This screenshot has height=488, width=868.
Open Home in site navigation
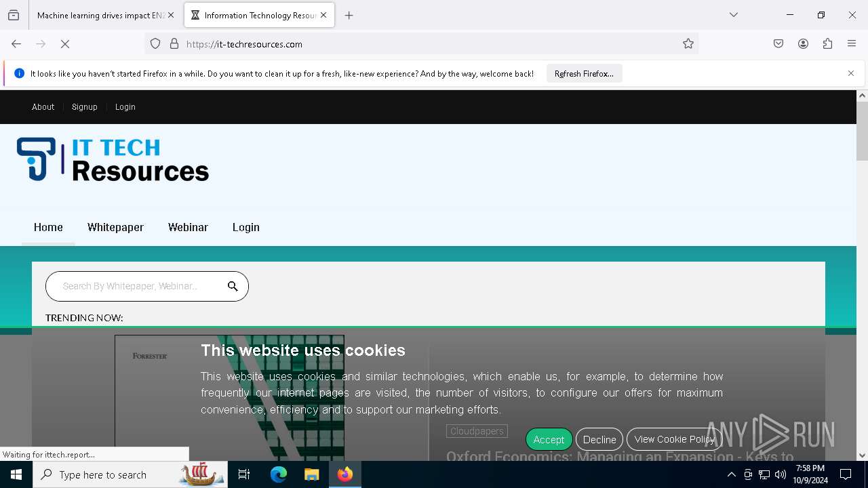(48, 227)
